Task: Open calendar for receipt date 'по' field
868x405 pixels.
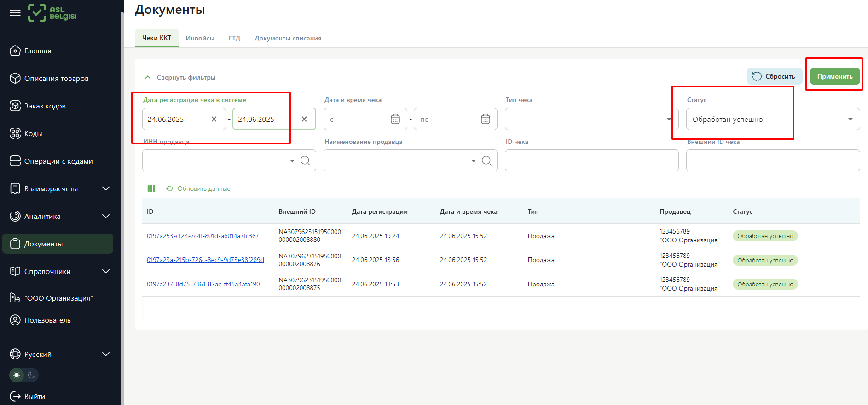Action: [485, 120]
